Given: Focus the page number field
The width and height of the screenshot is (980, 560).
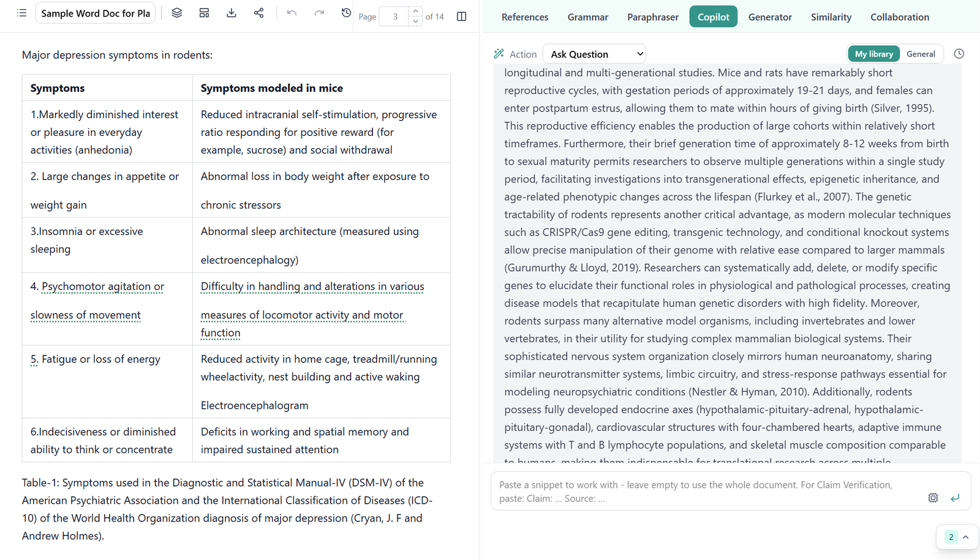Looking at the screenshot, I should click(x=395, y=17).
